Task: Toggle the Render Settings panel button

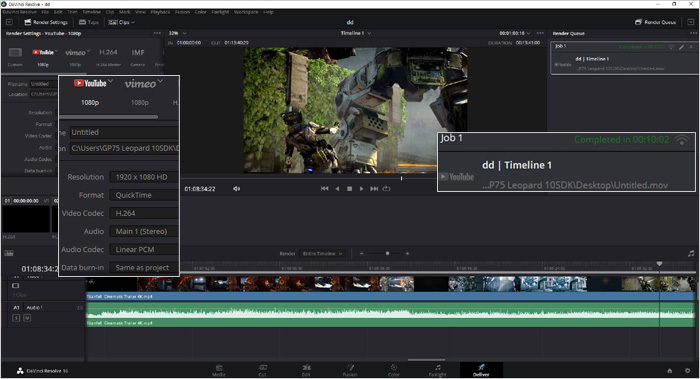Action: coord(46,22)
